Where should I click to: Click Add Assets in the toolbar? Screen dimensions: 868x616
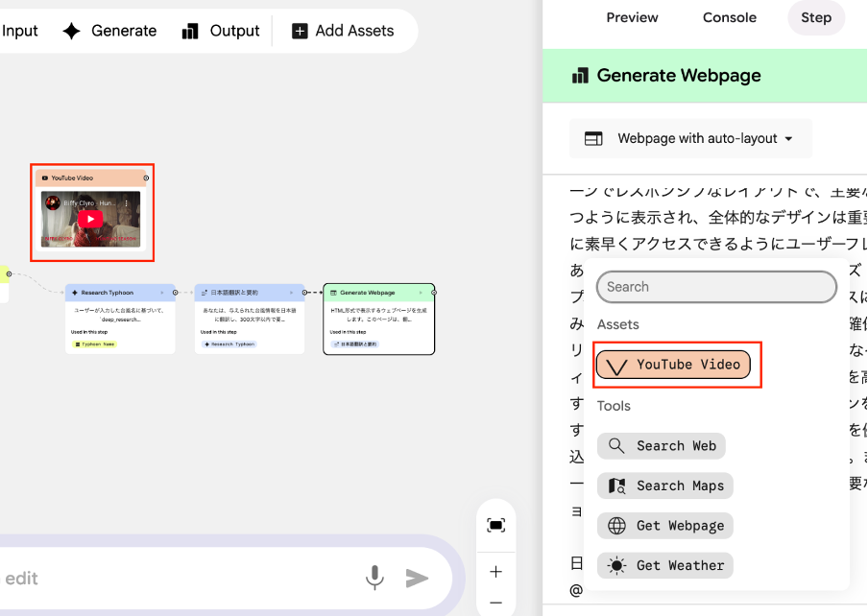pos(342,31)
